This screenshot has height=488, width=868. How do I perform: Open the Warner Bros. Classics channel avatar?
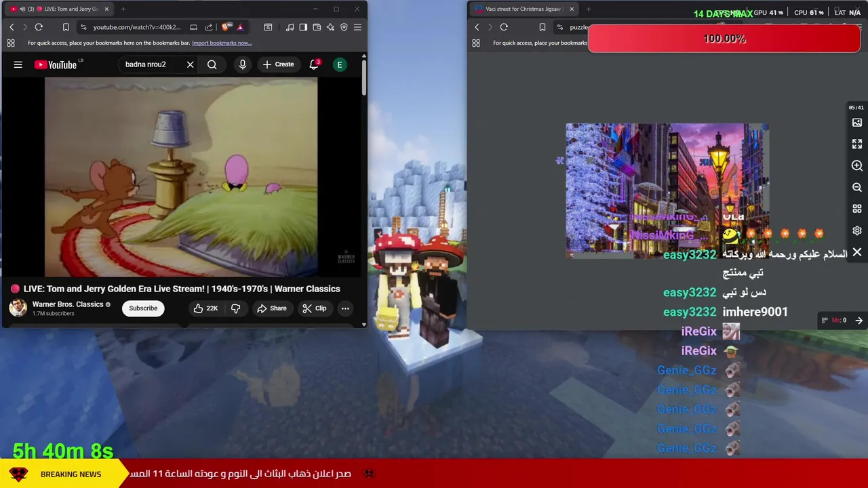pos(18,308)
